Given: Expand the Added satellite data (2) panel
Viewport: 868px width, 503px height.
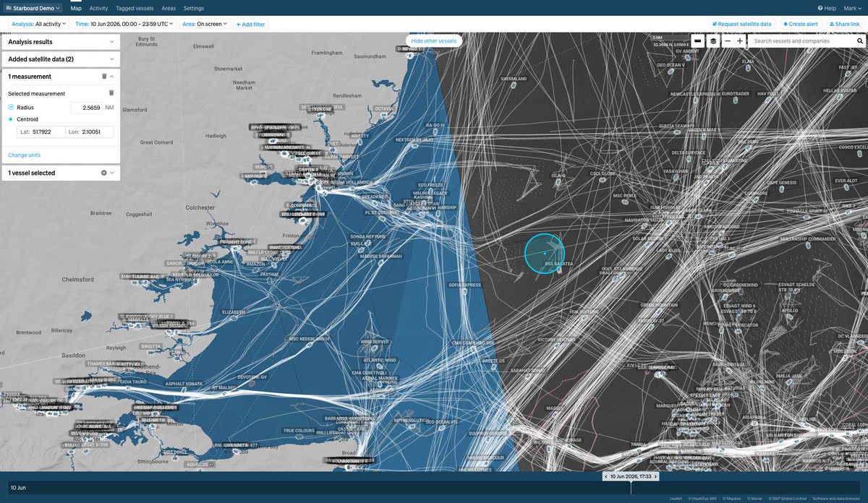Looking at the screenshot, I should pos(60,59).
